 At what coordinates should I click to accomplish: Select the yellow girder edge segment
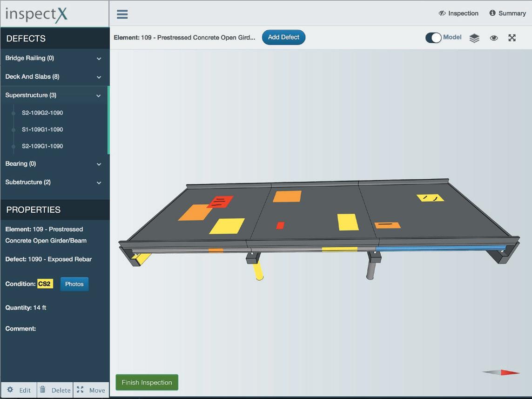tap(340, 250)
